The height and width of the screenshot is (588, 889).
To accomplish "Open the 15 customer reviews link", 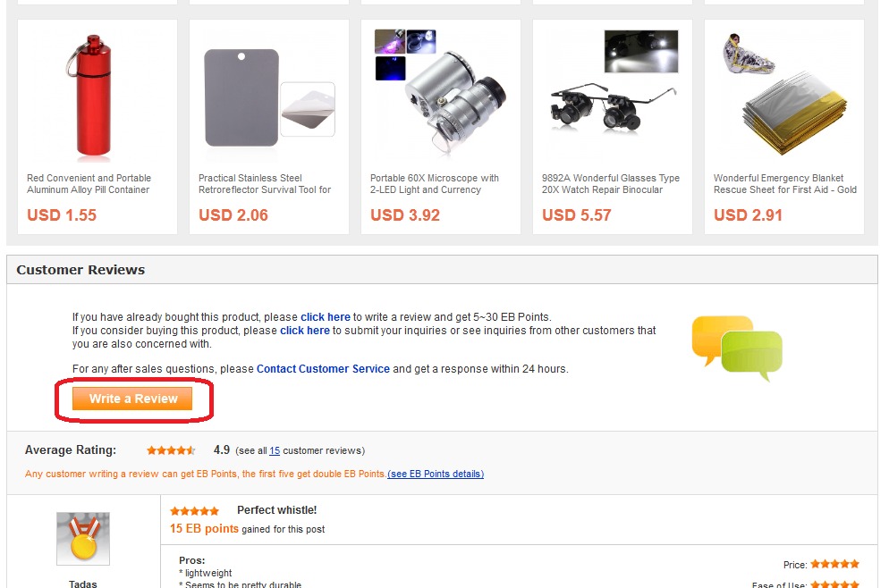I will tap(275, 450).
